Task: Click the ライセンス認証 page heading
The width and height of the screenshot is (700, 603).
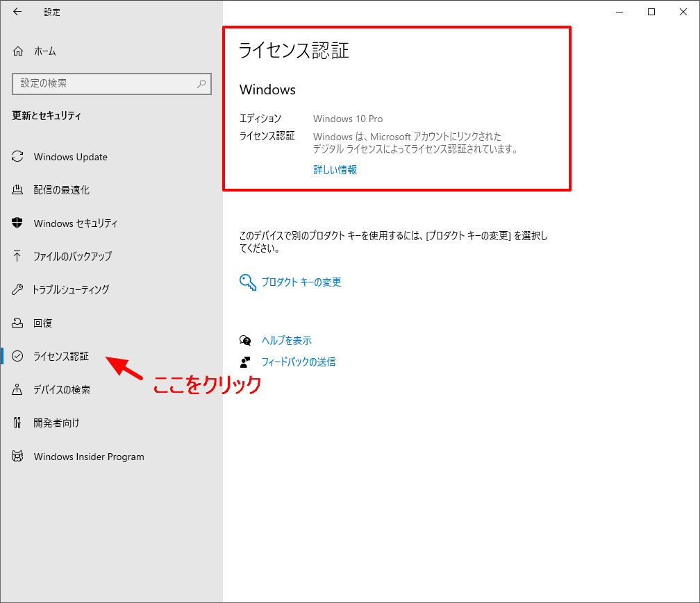Action: (x=294, y=50)
